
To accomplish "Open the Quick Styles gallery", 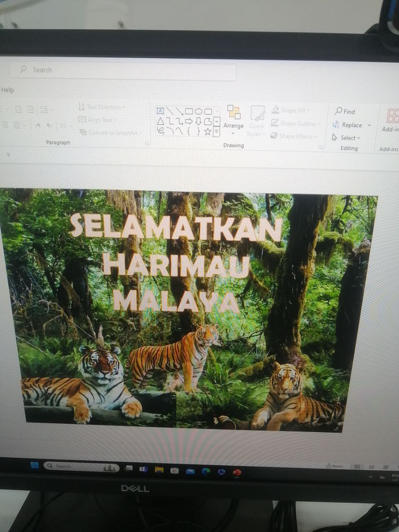I will coord(257,121).
